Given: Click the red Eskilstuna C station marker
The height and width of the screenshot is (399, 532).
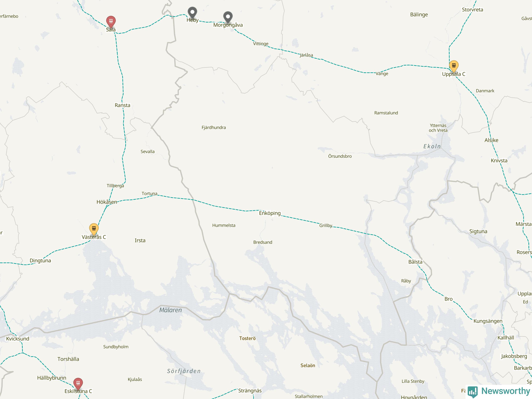Looking at the screenshot, I should (x=78, y=384).
